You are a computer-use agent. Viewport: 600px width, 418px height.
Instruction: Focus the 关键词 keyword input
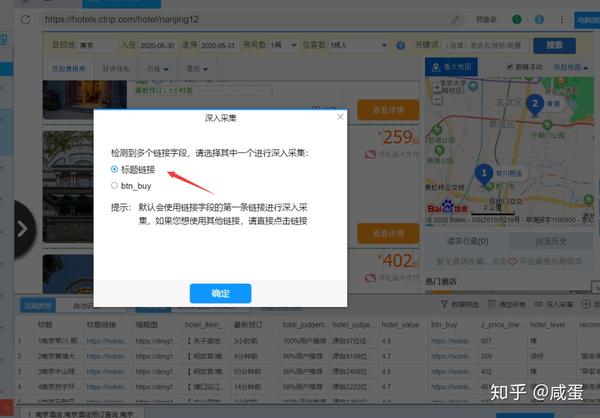[x=485, y=45]
